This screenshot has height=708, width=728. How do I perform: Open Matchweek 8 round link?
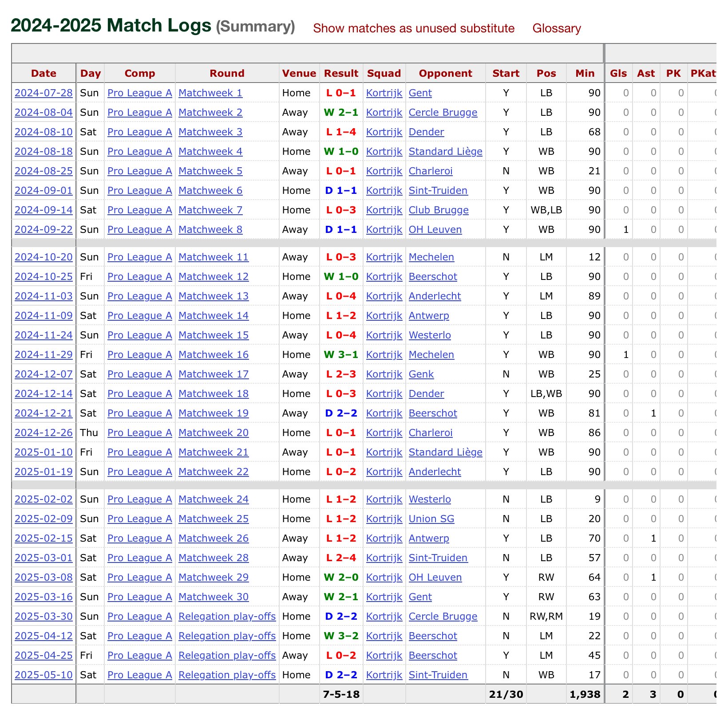pyautogui.click(x=210, y=230)
